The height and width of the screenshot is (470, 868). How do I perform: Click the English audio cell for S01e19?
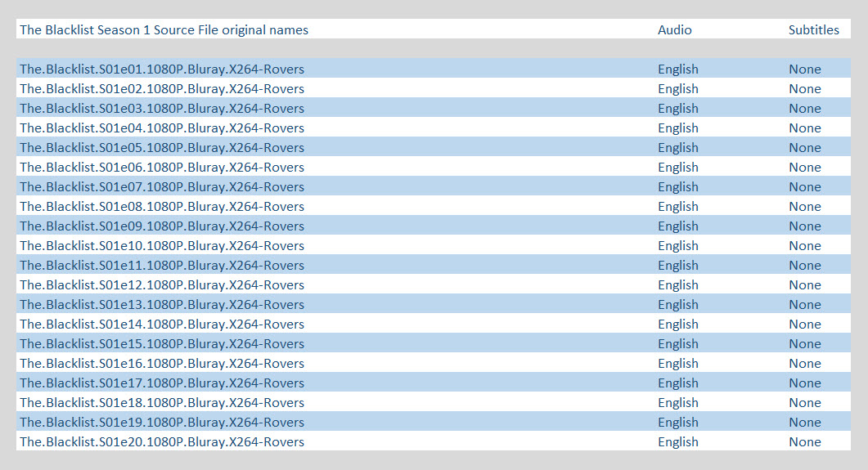tap(678, 423)
